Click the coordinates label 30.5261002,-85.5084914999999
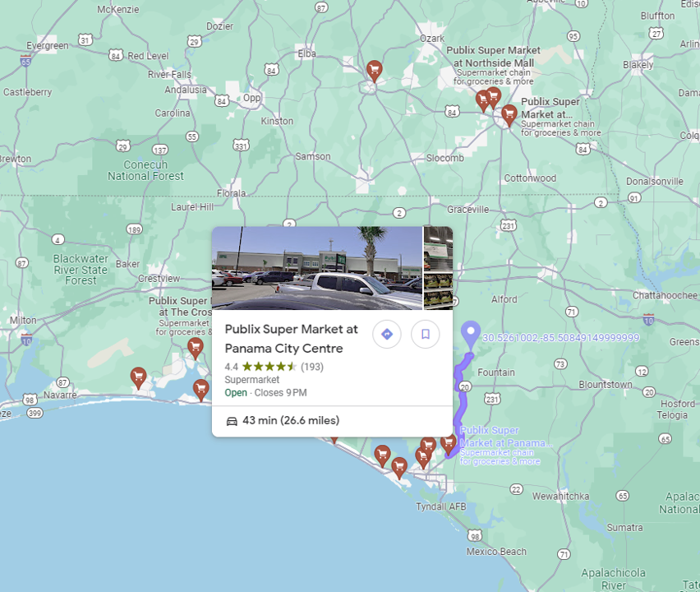 [560, 338]
